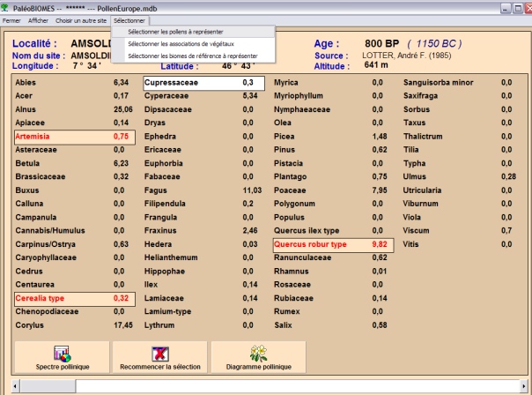Viewport: 532px width, 395px height.
Task: Deselect the highlighted Cerealia type taxon
Action: [x=73, y=299]
